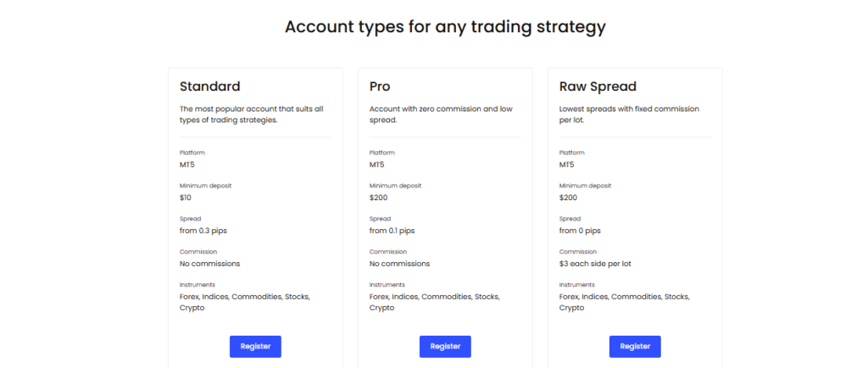Select the Pro account title
Viewport: 868px width, 368px height.
tap(380, 86)
